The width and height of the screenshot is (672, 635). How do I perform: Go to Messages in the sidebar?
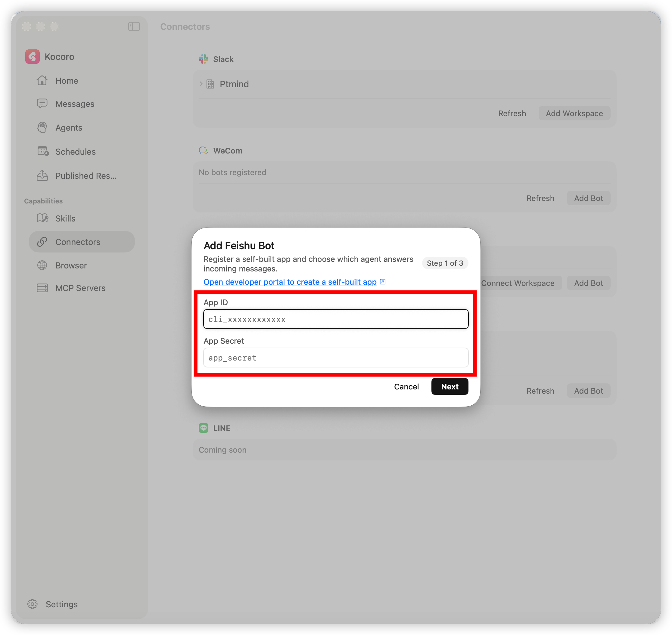point(82,104)
